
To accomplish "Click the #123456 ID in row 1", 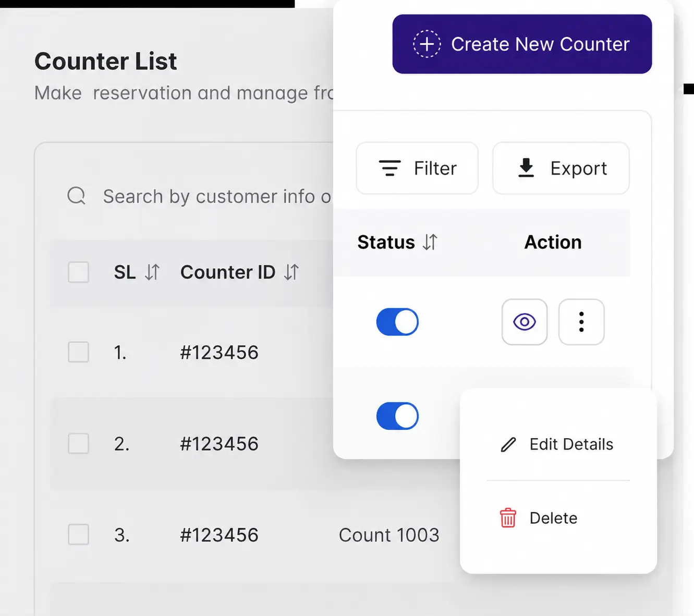I will pyautogui.click(x=219, y=353).
